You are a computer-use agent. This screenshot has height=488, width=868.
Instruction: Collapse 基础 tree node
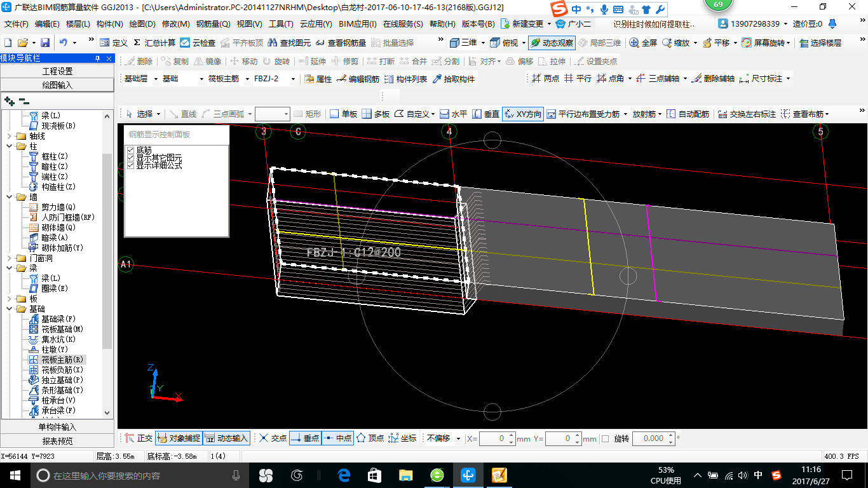click(x=9, y=309)
